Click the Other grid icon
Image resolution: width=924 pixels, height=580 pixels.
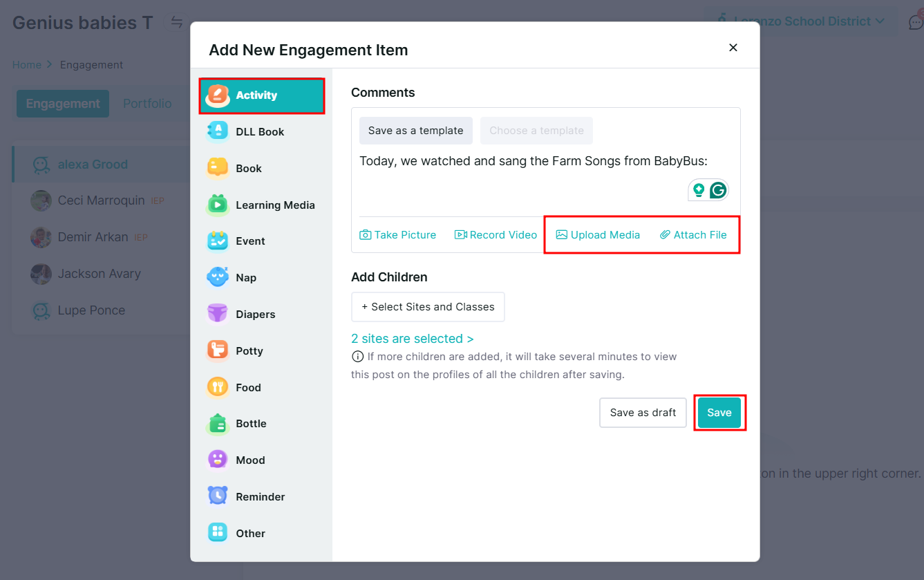218,533
